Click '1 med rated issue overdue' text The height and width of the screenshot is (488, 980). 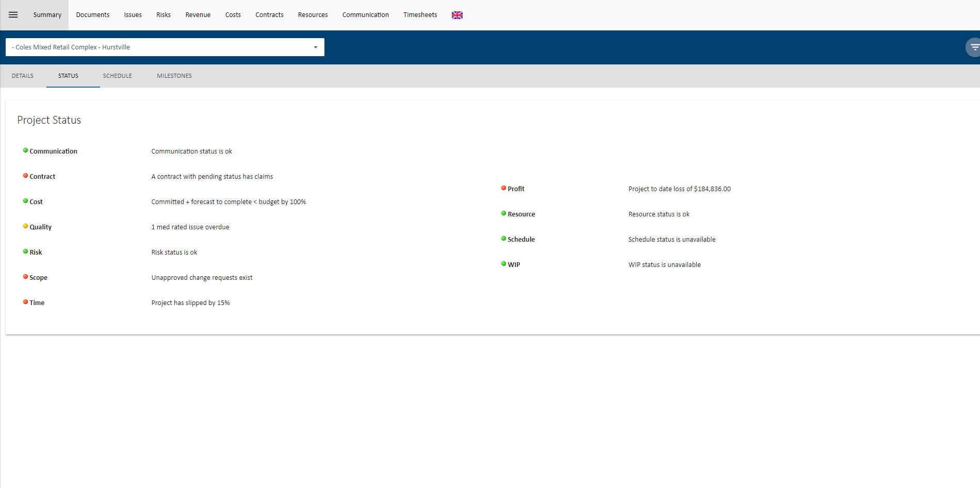tap(190, 227)
